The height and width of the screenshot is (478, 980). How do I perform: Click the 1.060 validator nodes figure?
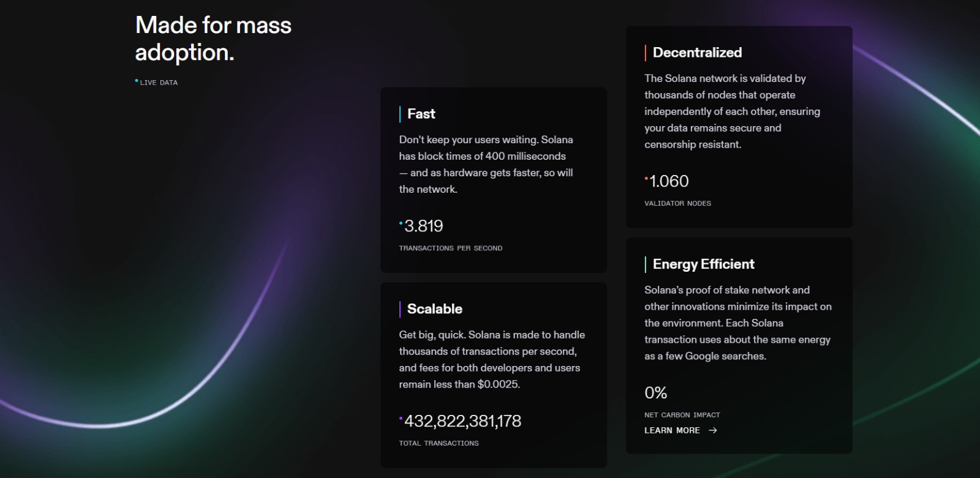[x=669, y=181]
